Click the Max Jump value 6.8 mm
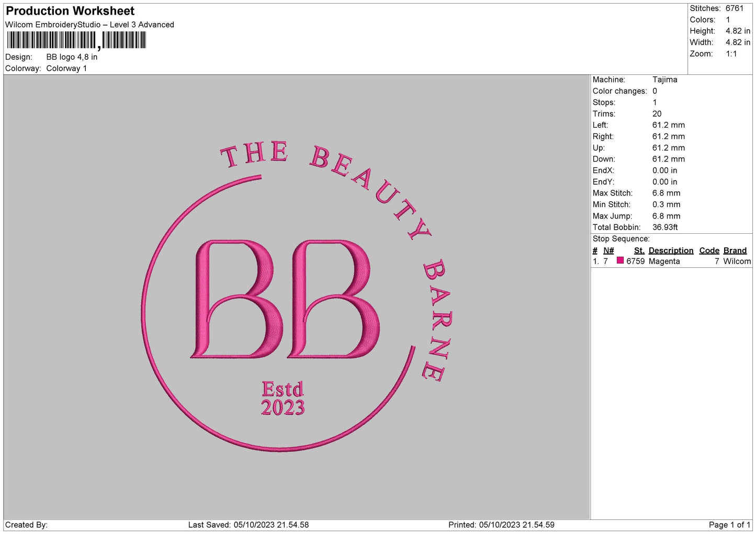This screenshot has height=534, width=756. pyautogui.click(x=666, y=216)
